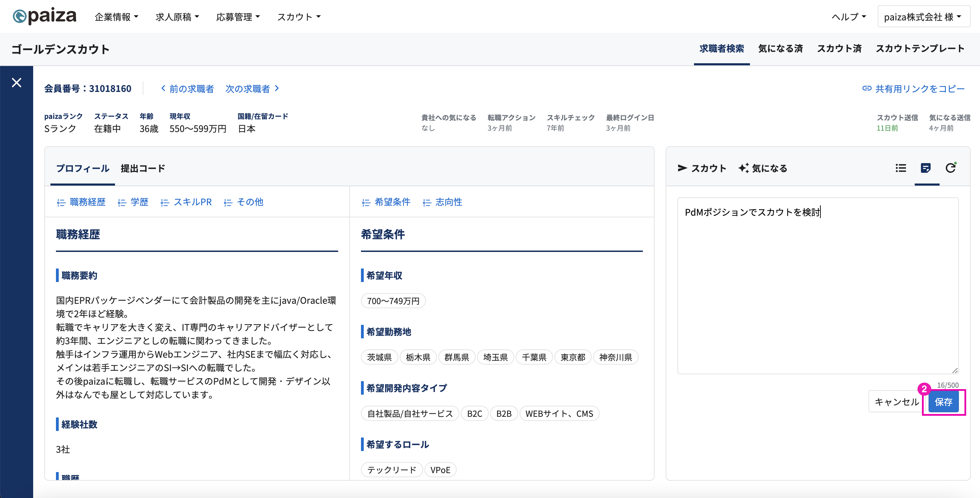Select the memo note icon
Screen dimensions: 980x498
926,168
